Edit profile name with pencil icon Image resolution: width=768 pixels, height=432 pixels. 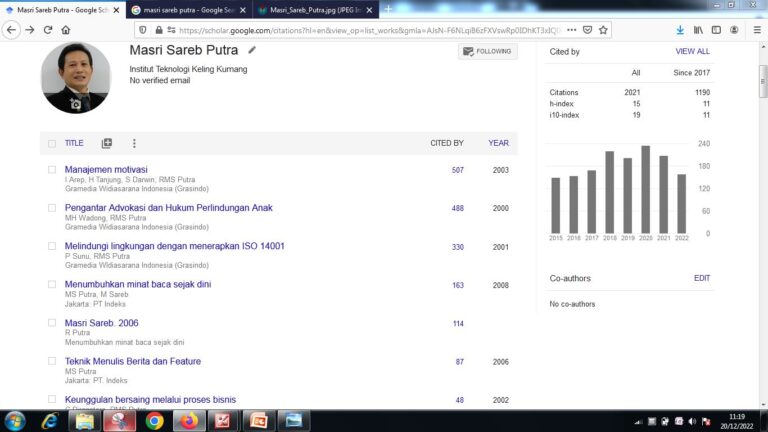[252, 49]
